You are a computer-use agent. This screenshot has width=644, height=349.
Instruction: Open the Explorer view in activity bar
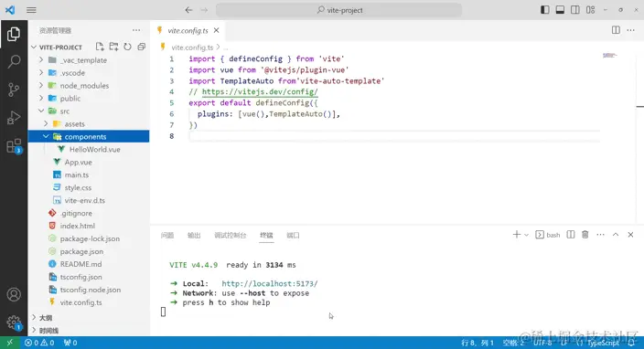click(14, 34)
